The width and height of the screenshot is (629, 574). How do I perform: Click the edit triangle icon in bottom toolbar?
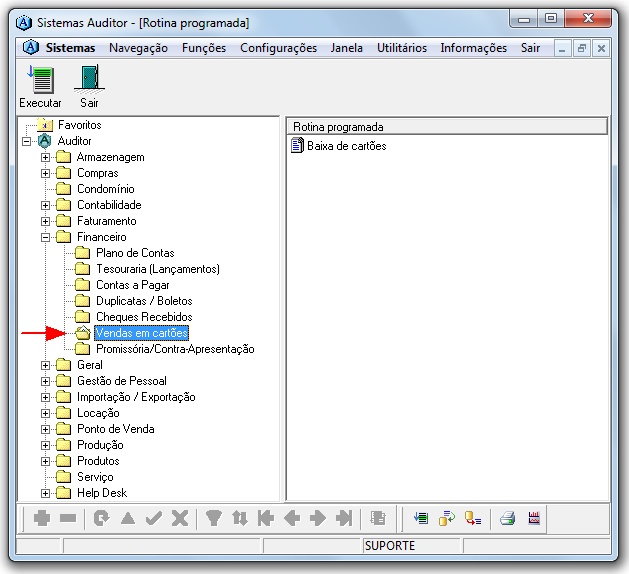pyautogui.click(x=128, y=518)
